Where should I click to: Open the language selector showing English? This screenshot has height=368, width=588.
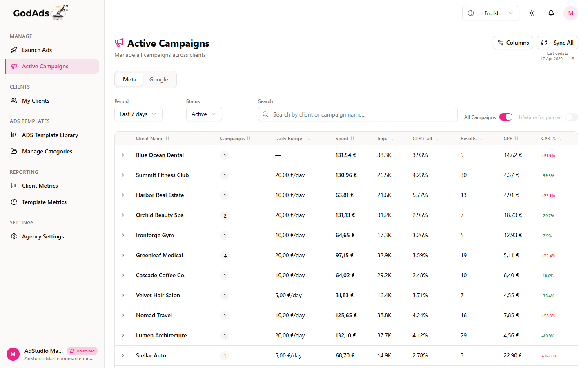[490, 13]
